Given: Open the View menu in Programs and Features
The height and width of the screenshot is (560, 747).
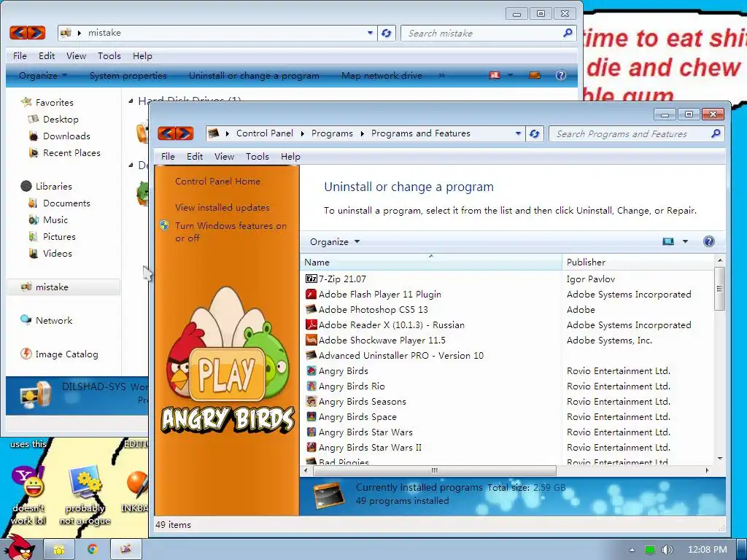Looking at the screenshot, I should click(x=224, y=157).
